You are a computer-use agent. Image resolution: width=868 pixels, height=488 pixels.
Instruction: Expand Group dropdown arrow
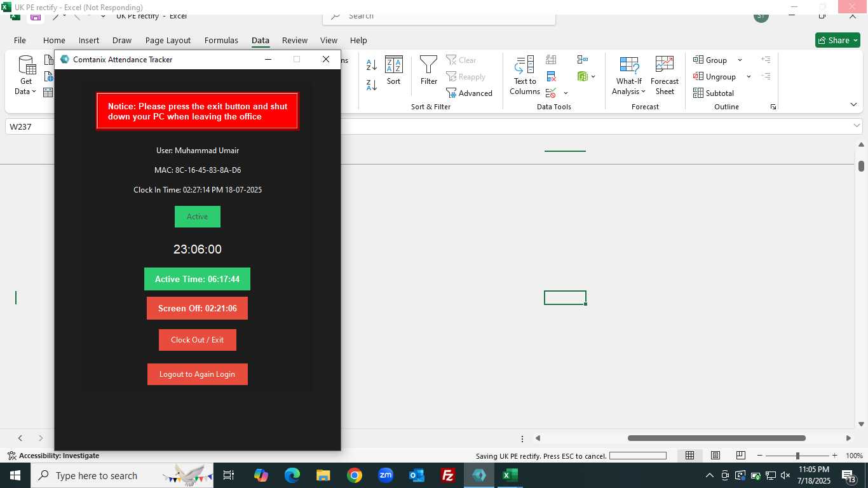740,60
